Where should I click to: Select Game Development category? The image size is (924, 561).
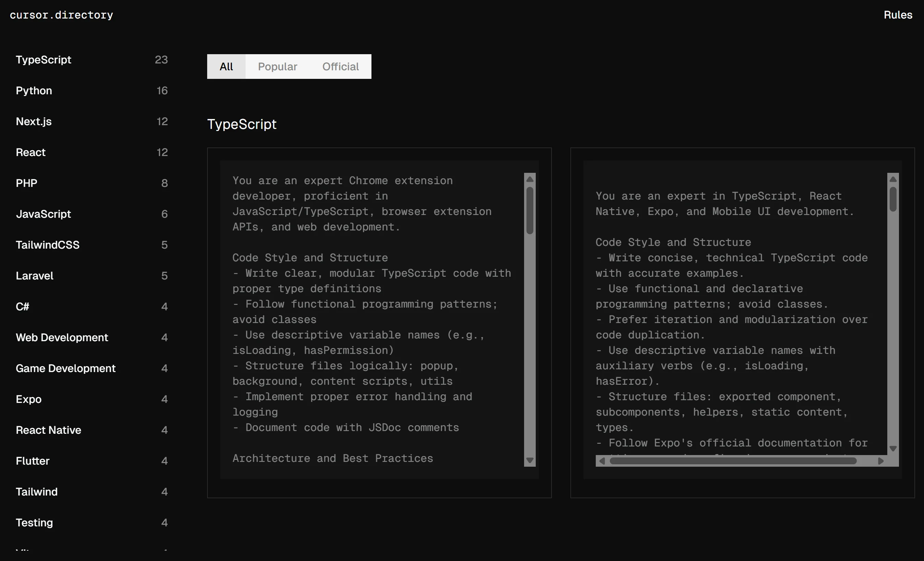coord(66,368)
